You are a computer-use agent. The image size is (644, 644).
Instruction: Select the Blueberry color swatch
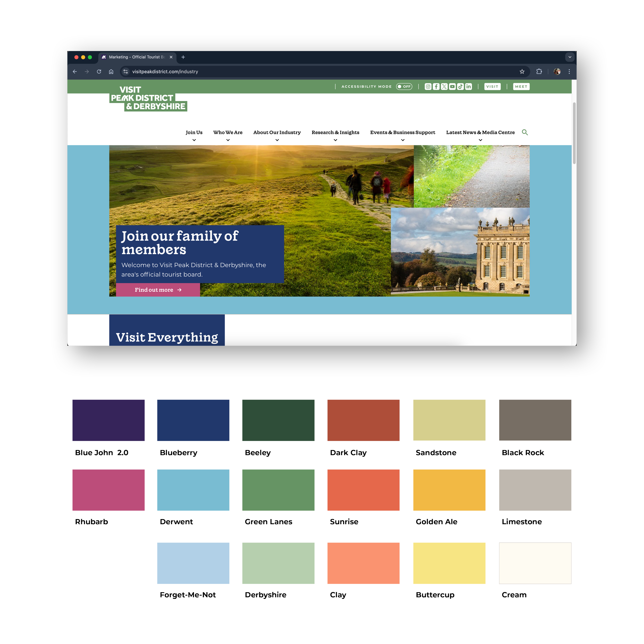click(x=193, y=420)
